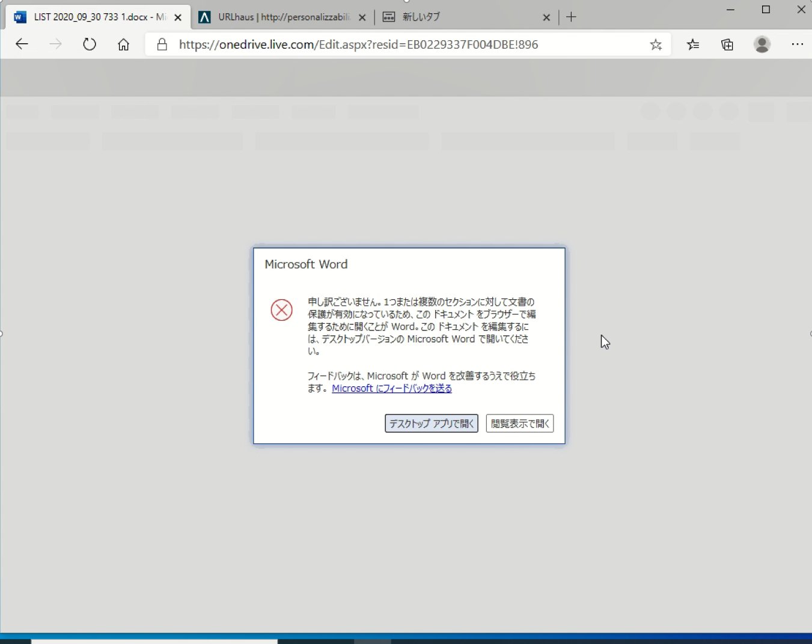Go to the Home page icon

tap(123, 44)
